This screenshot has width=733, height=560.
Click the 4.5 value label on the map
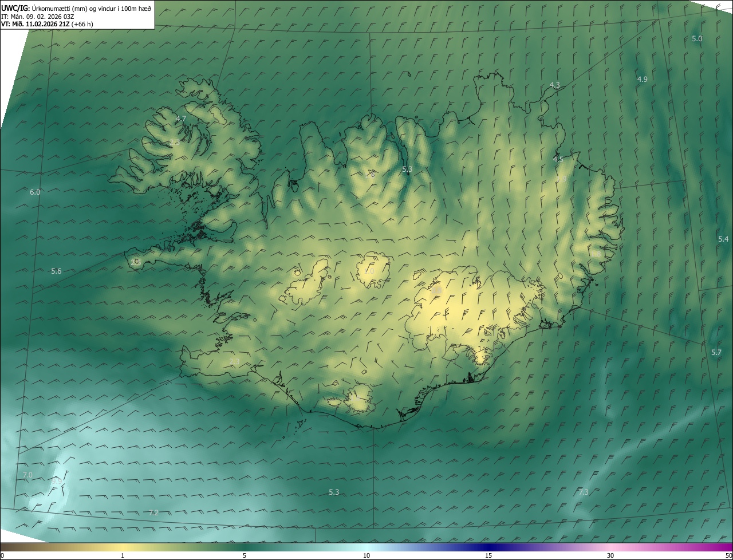pos(558,159)
